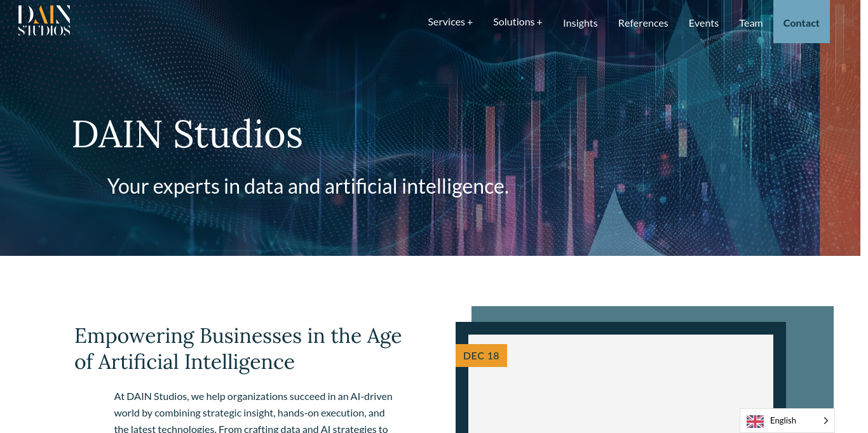Click the DAIN Studios page title
This screenshot has width=868, height=433.
tap(187, 133)
